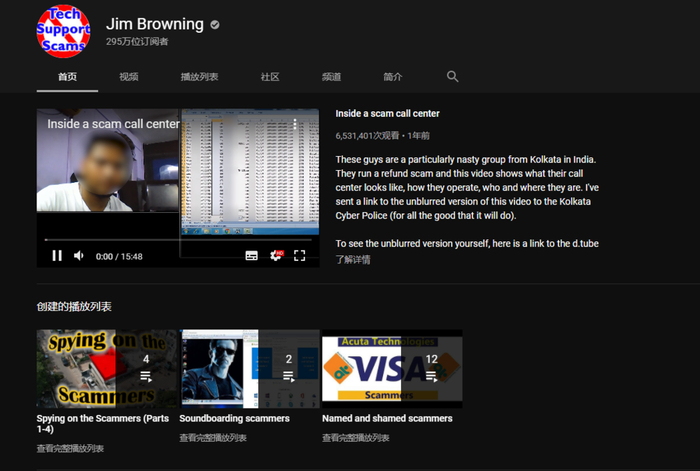This screenshot has width=700, height=471.
Task: Enter fullscreen video mode
Action: click(x=299, y=256)
